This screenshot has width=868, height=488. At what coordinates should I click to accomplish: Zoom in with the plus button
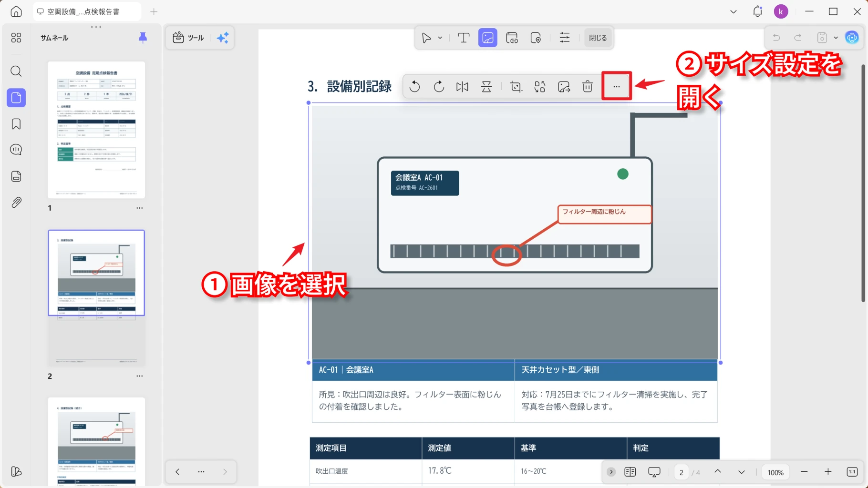(x=828, y=472)
